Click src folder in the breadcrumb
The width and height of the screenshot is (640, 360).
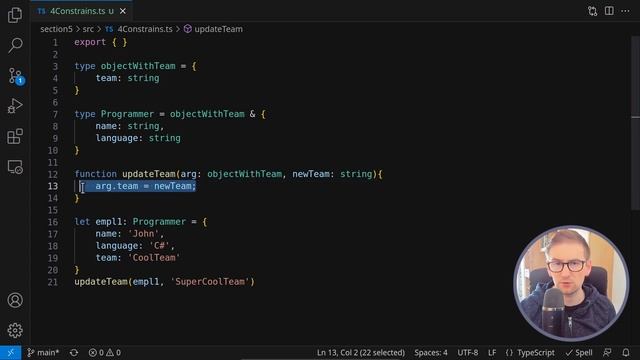[x=88, y=29]
